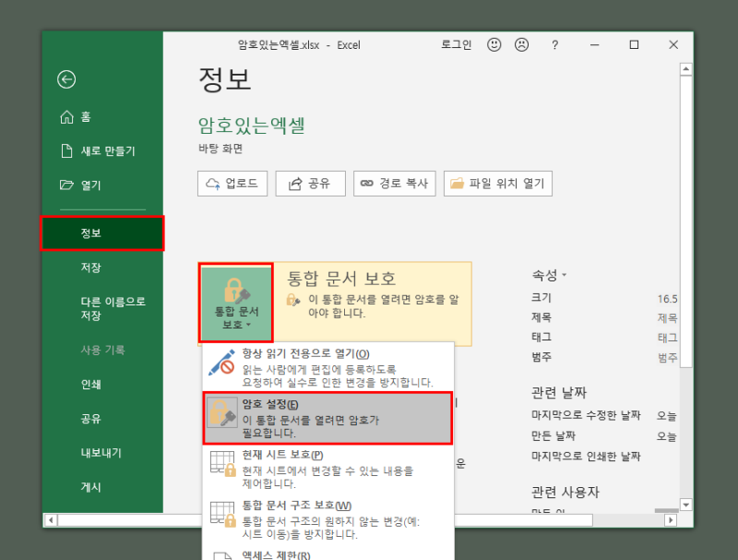The image size is (738, 560).
Task: Send positive feedback via the smiley face icon
Action: coord(494,44)
